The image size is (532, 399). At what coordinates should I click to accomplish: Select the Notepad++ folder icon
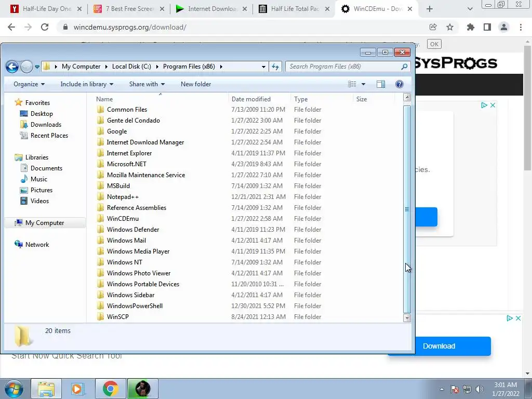pos(100,197)
